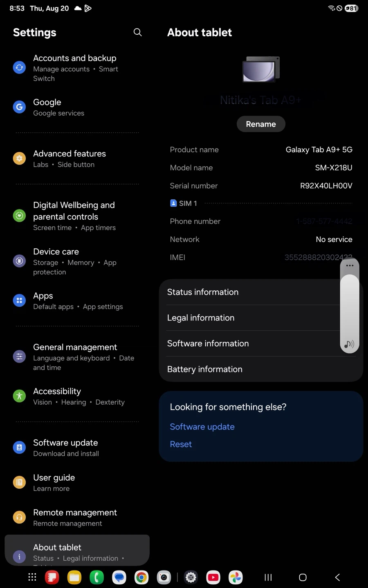
Task: Open Google services settings
Action: pos(77,107)
